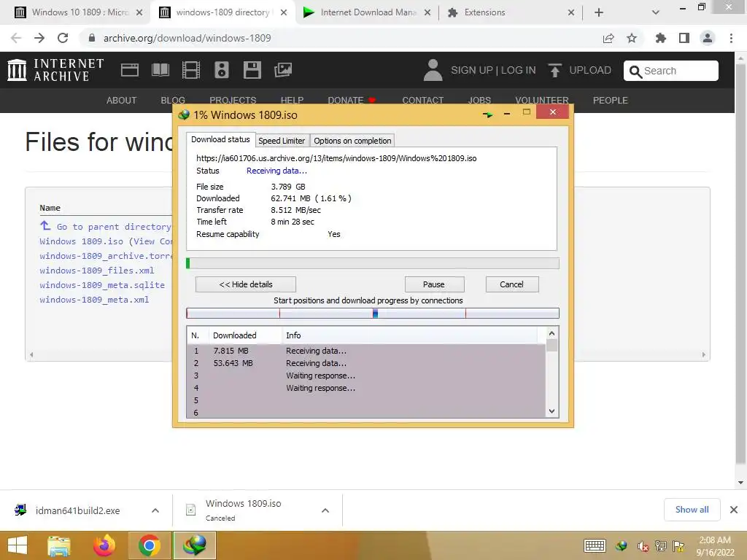The image size is (747, 560).
Task: Reload the archive.org page
Action: [63, 38]
